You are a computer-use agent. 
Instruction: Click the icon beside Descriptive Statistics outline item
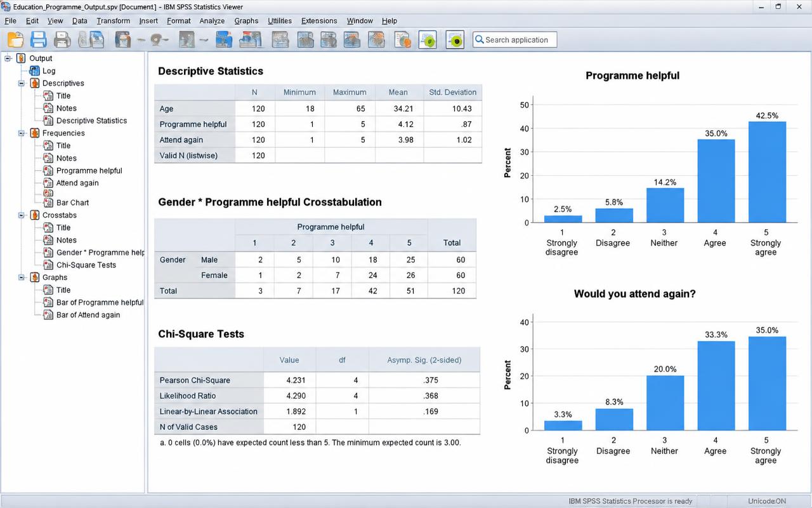click(48, 121)
